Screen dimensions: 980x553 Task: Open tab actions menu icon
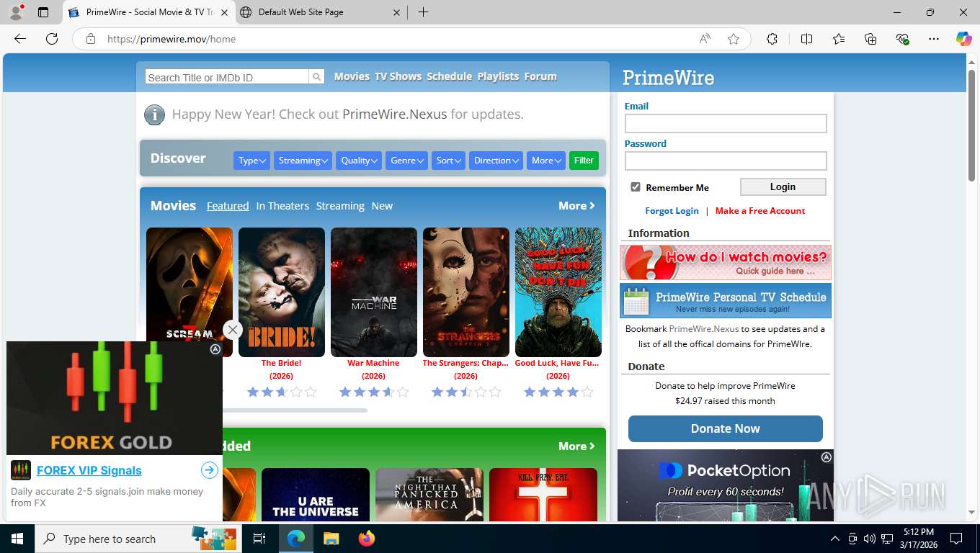tap(43, 12)
